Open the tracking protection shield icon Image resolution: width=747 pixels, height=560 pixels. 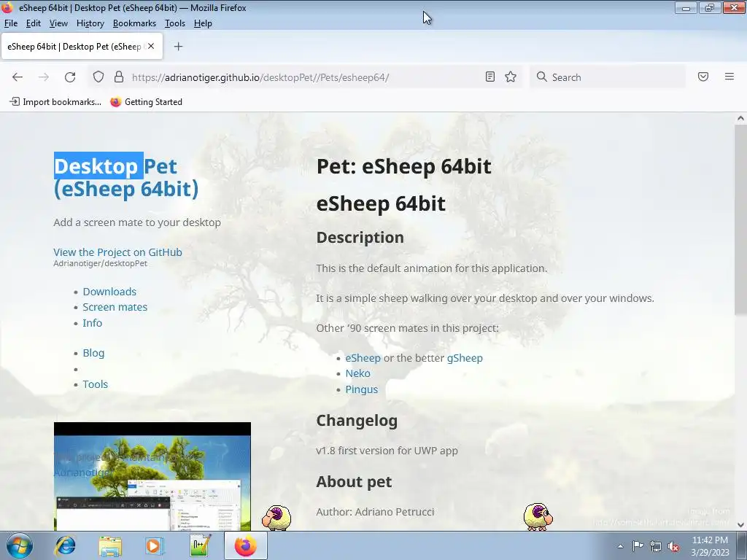click(x=98, y=77)
